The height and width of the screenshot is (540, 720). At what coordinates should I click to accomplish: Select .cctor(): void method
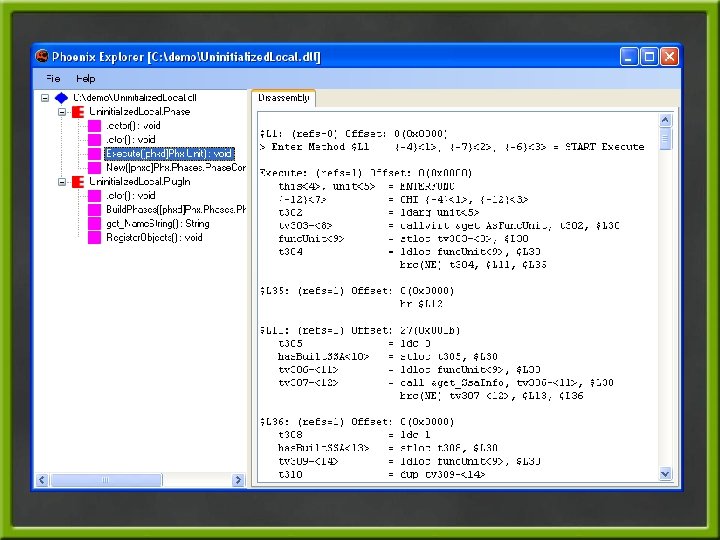coord(133,126)
